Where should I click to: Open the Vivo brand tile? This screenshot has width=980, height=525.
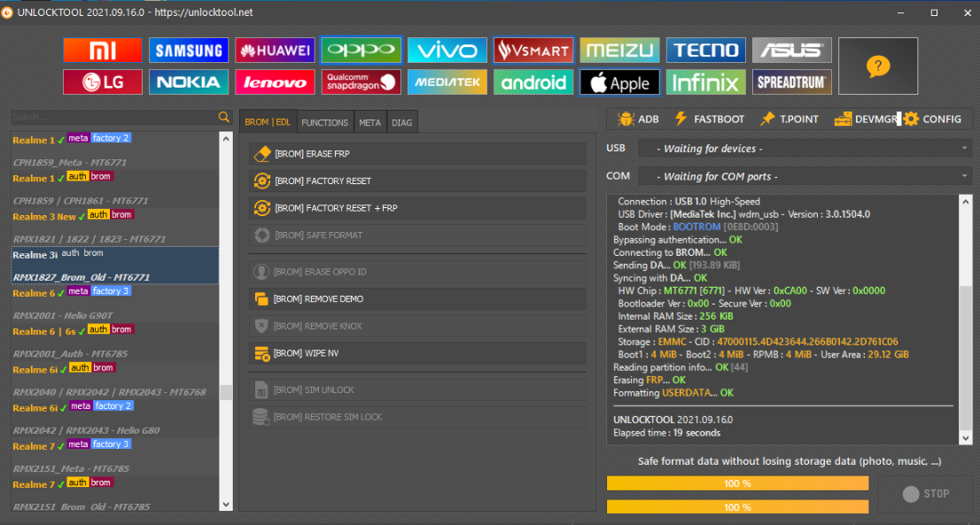(x=447, y=50)
